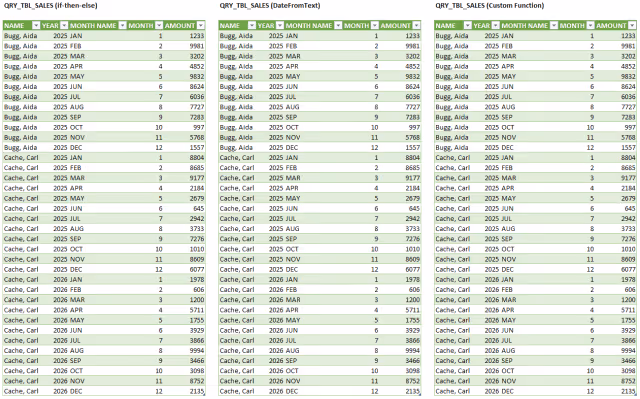Image resolution: width=640 pixels, height=399 pixels.
Task: Click Bugg, Aida 2025 APR name in if-then-else table
Action: (20, 66)
